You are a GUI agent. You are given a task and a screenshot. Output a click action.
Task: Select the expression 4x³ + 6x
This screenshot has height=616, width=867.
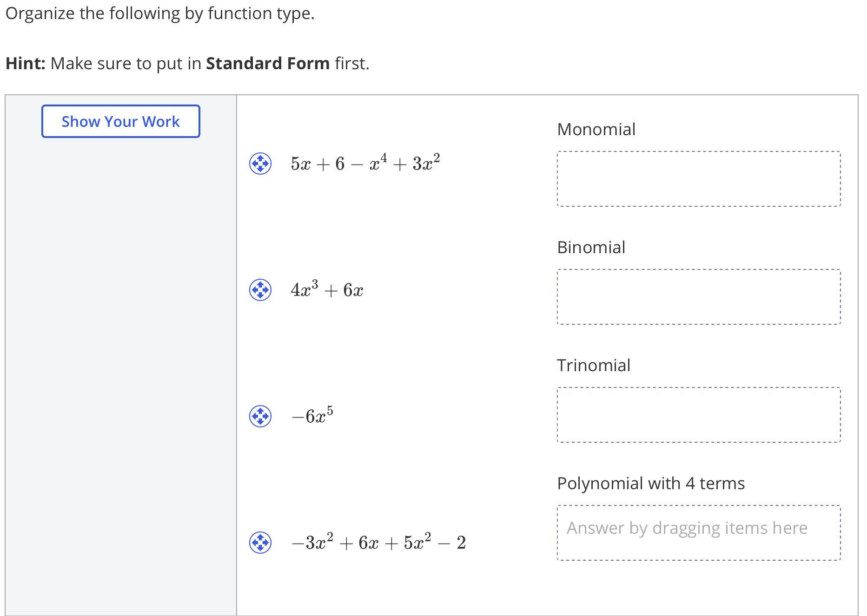point(327,290)
